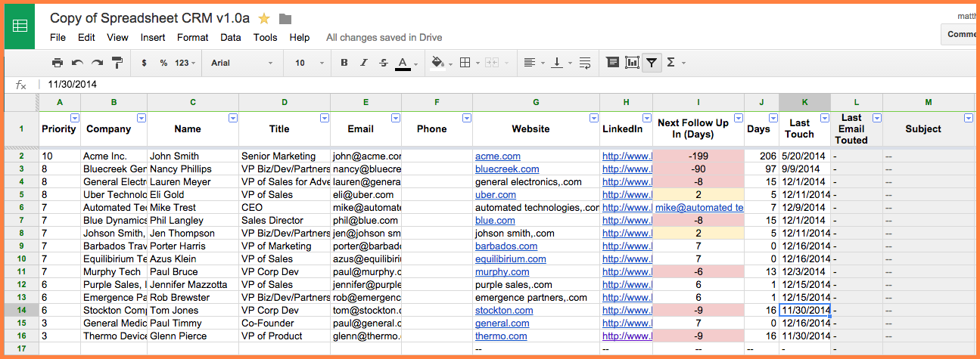Open the Insert menu
This screenshot has height=359, width=980.
153,37
